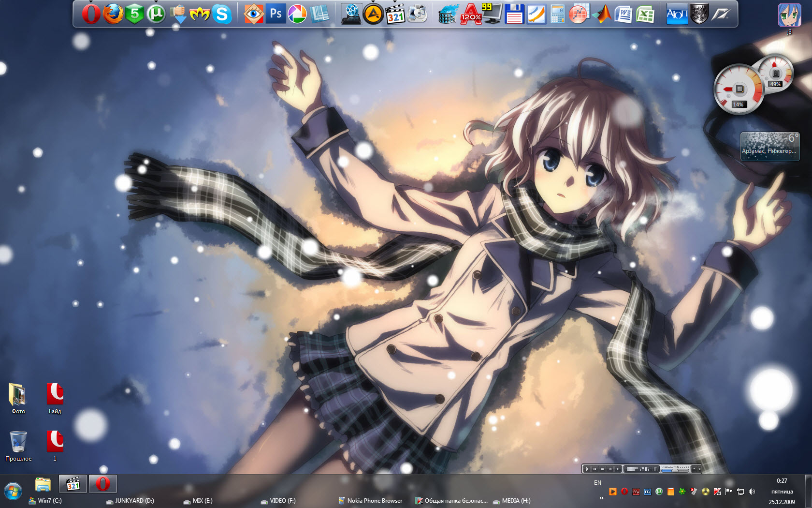812x508 pixels.
Task: Launch Photoshop from the dock
Action: pos(276,14)
